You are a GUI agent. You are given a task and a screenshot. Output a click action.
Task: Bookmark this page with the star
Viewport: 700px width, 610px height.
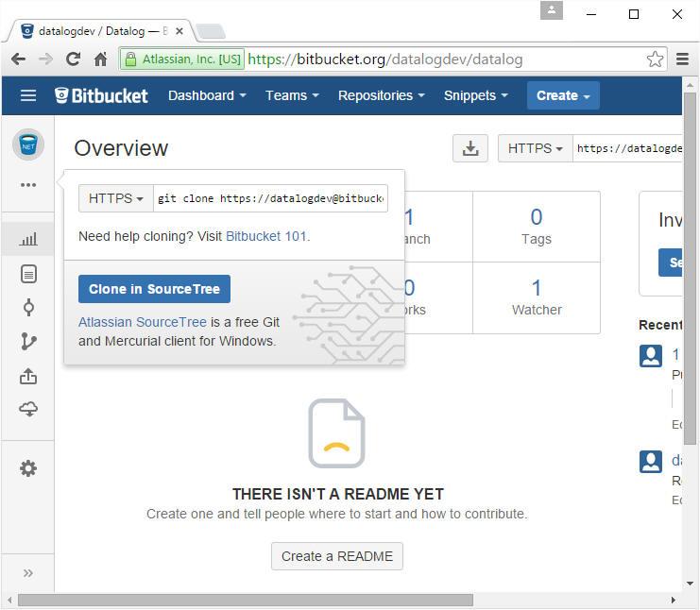655,59
